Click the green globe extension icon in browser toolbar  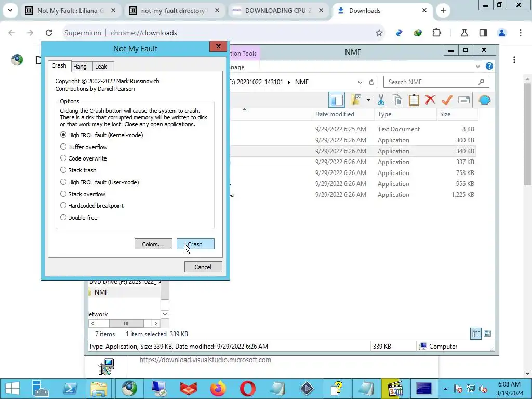(418, 33)
